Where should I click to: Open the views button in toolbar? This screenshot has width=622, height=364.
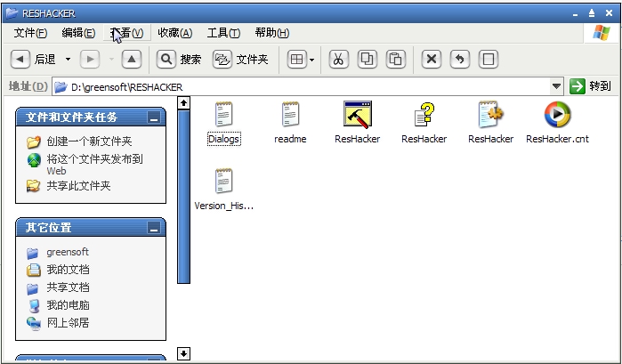tap(296, 60)
